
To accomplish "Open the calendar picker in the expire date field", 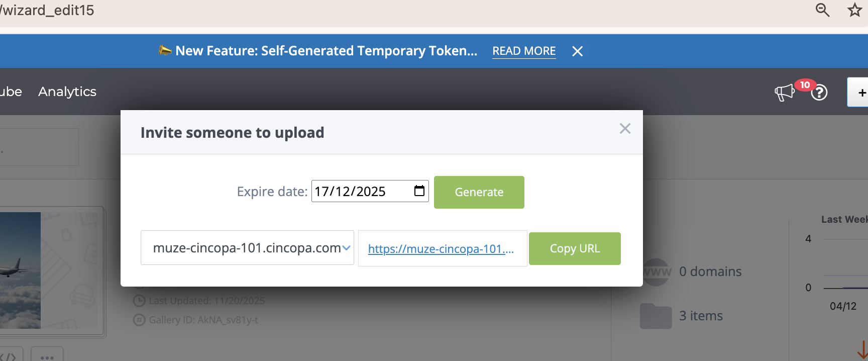I will pos(419,191).
